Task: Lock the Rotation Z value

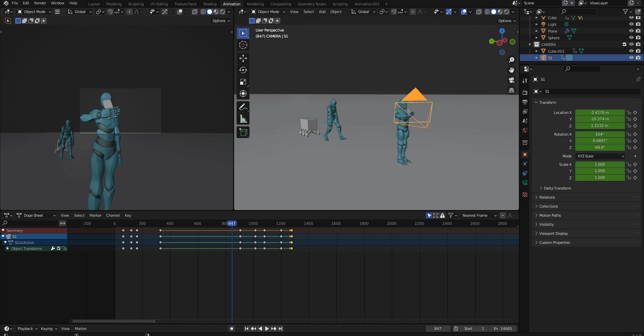Action: (629, 147)
